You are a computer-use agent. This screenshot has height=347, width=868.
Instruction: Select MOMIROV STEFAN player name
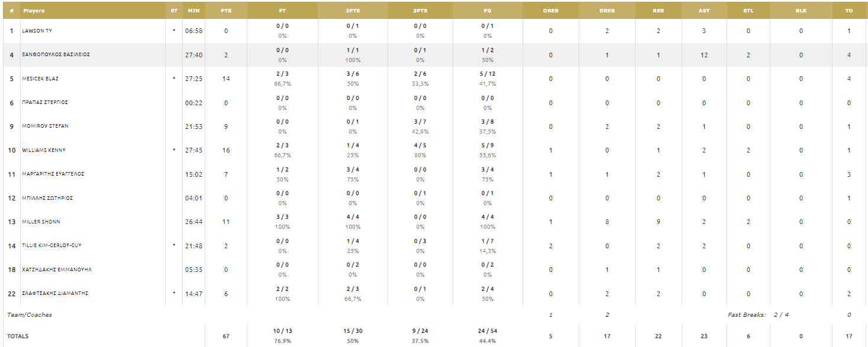45,126
